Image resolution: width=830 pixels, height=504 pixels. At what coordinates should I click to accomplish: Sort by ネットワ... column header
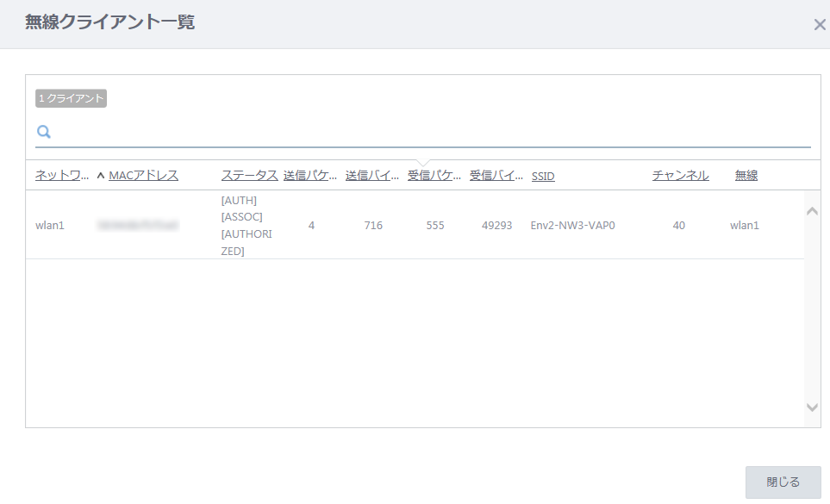62,176
